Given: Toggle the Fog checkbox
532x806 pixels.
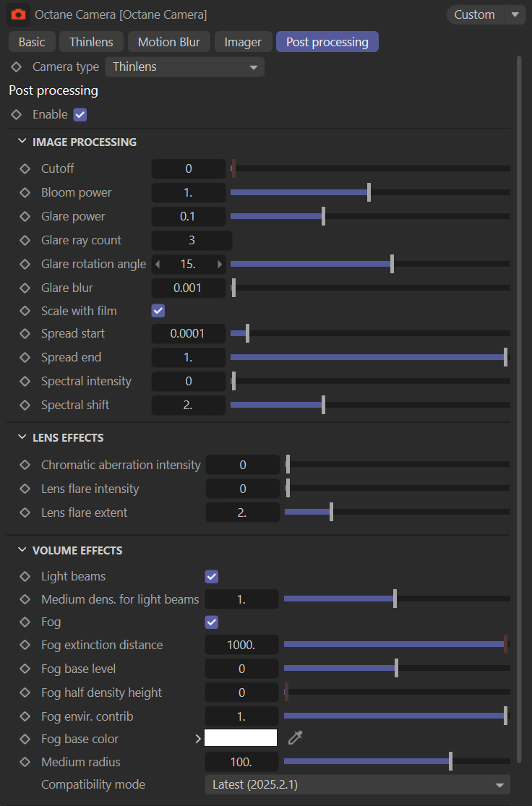Looking at the screenshot, I should click(x=212, y=622).
